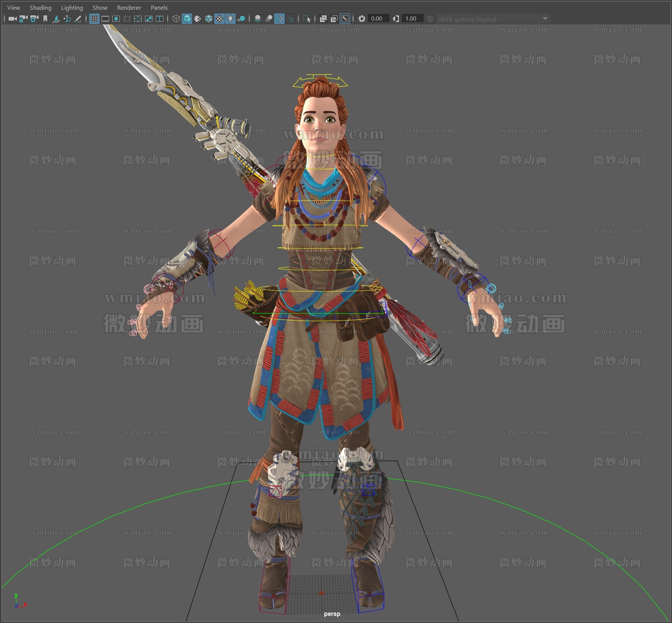Show the film gate
Image resolution: width=672 pixels, height=623 pixels.
tap(106, 19)
